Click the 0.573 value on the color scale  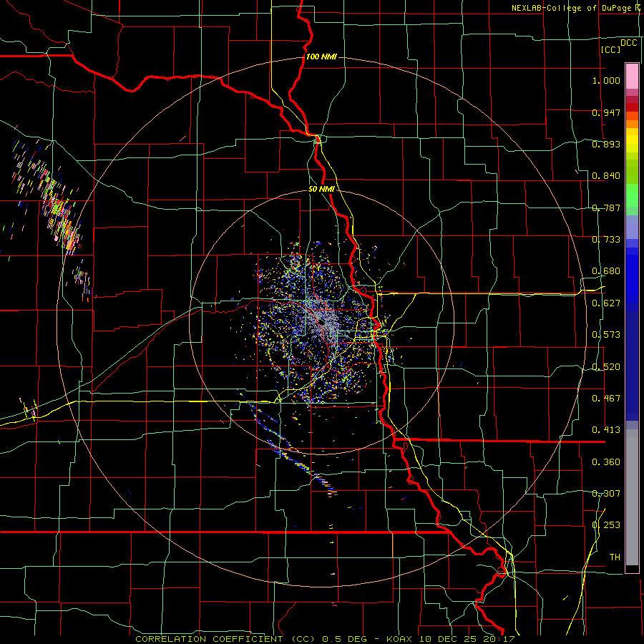click(x=606, y=335)
